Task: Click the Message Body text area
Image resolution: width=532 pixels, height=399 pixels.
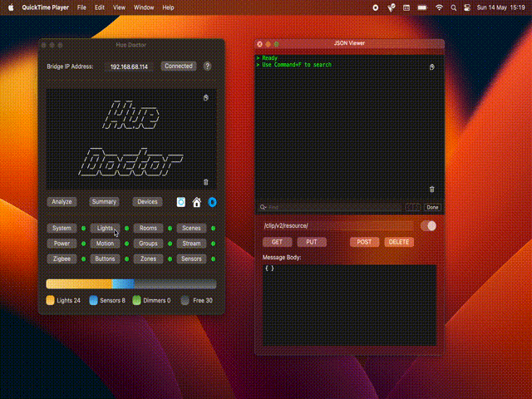Action: (x=349, y=305)
